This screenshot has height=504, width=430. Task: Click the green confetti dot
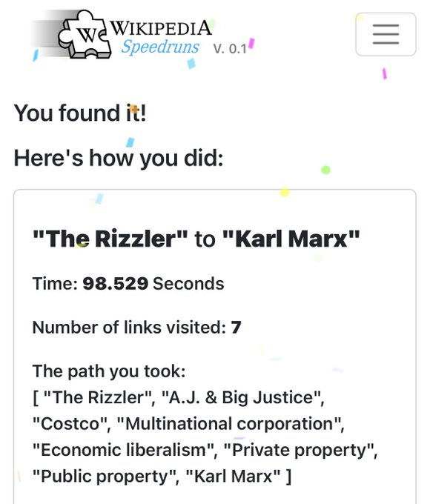point(325,170)
